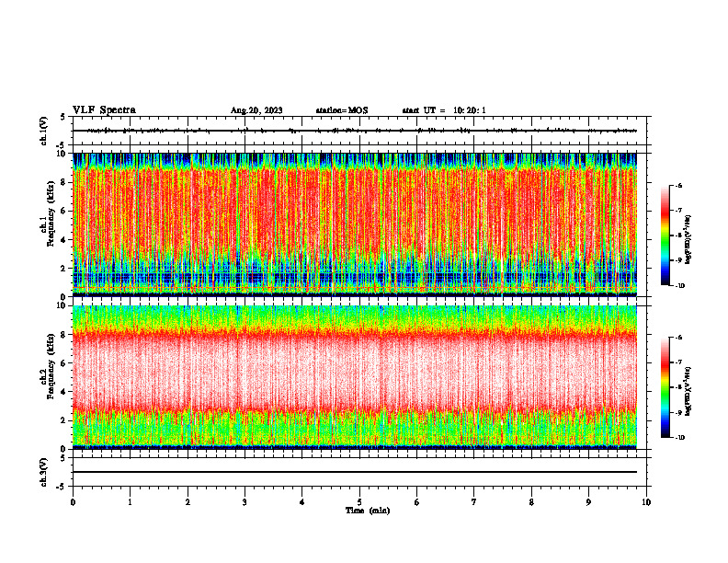The height and width of the screenshot is (563, 728).
Task: Click the time-axis tick label "5"
Action: point(359,502)
